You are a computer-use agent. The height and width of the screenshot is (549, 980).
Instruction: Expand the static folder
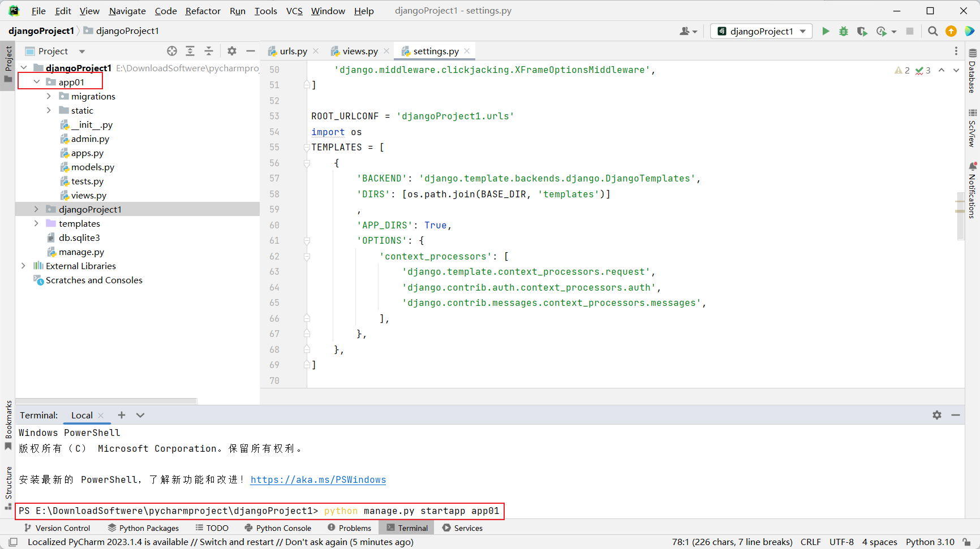tap(49, 110)
